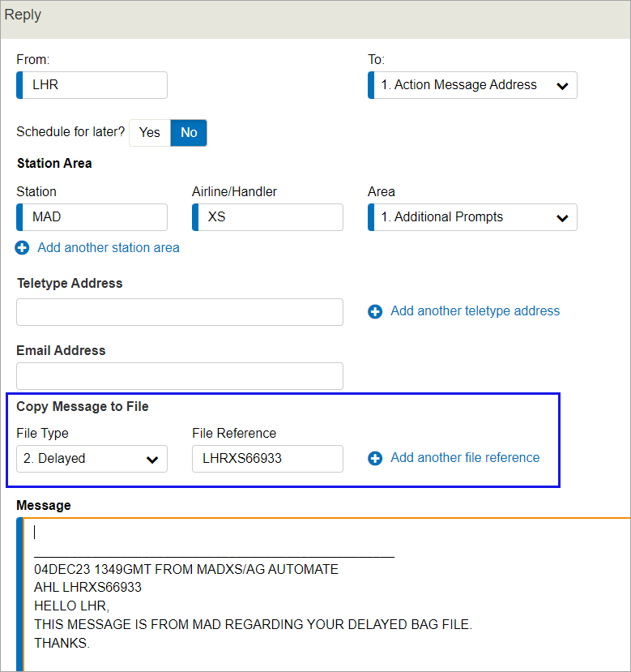Click the File Reference field LHRXS66933

coord(267,459)
